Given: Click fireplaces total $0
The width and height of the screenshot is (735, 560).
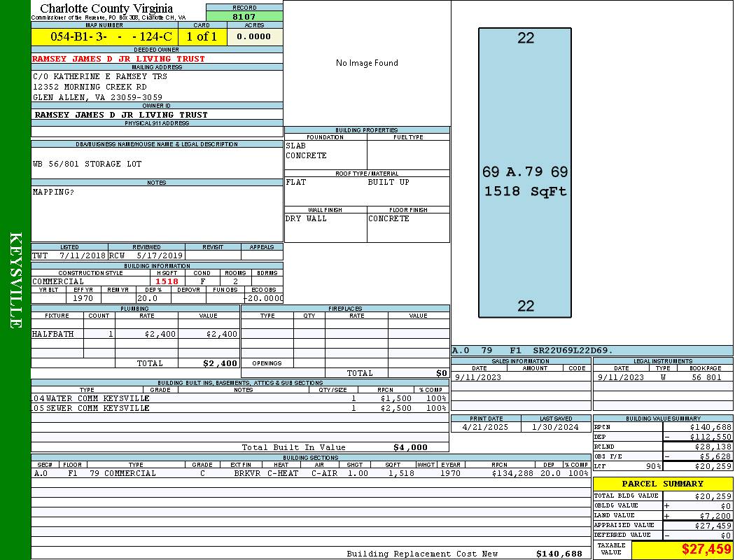Looking at the screenshot, I should click(442, 373).
